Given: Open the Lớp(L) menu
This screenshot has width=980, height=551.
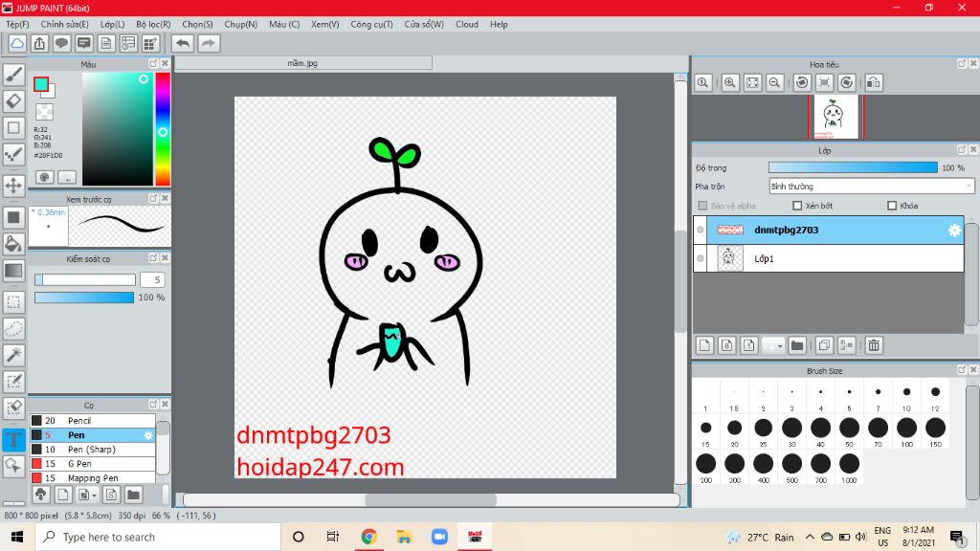Looking at the screenshot, I should (x=113, y=24).
